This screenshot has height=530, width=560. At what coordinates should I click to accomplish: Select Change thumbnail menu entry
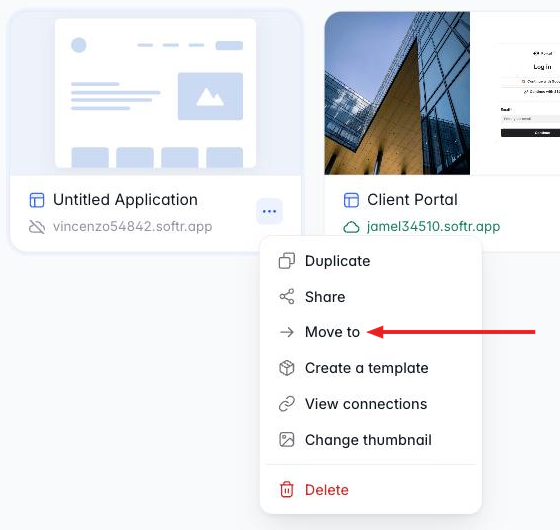(x=371, y=440)
